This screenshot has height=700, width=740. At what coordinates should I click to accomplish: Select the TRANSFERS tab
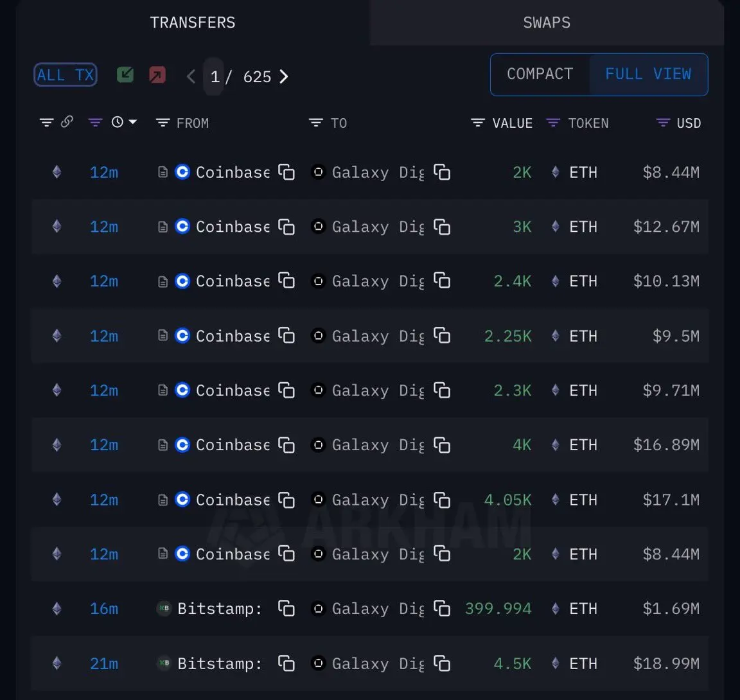(193, 22)
